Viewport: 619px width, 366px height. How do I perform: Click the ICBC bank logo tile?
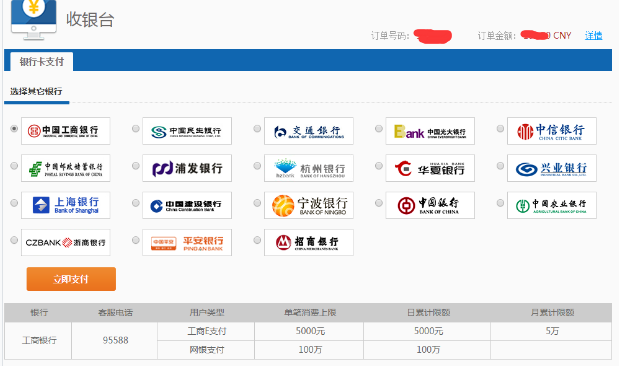coord(66,131)
